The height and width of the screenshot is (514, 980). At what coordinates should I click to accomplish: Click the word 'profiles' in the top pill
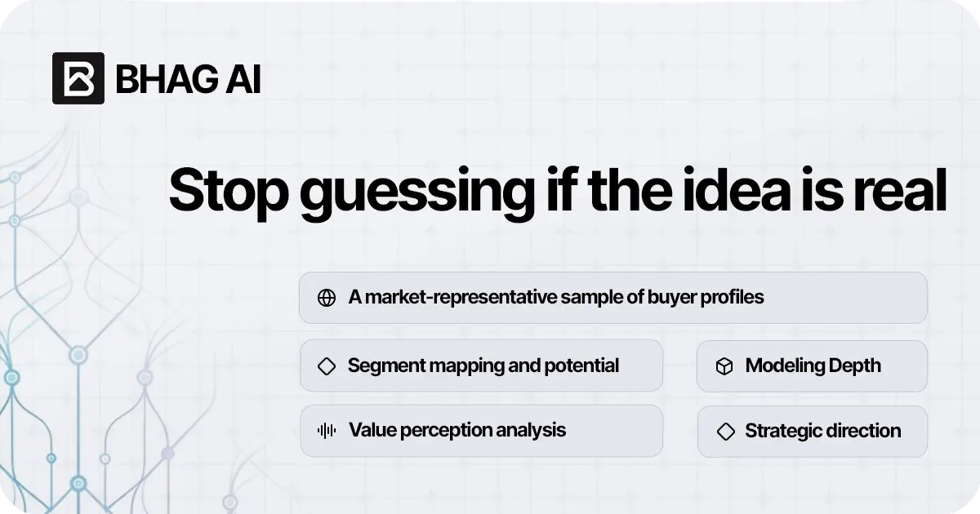[x=733, y=297]
